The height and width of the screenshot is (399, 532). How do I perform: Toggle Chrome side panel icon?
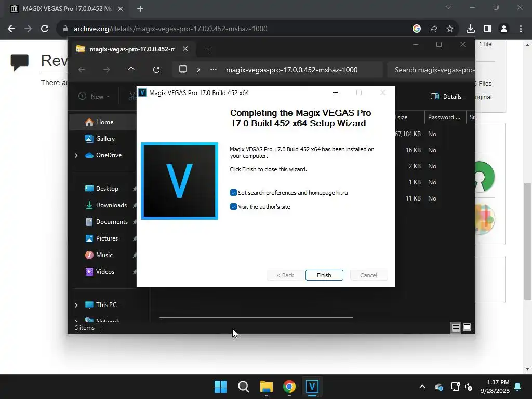(487, 29)
